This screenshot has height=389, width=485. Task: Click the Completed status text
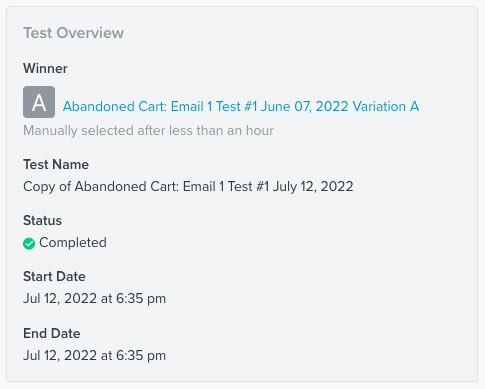pos(73,243)
